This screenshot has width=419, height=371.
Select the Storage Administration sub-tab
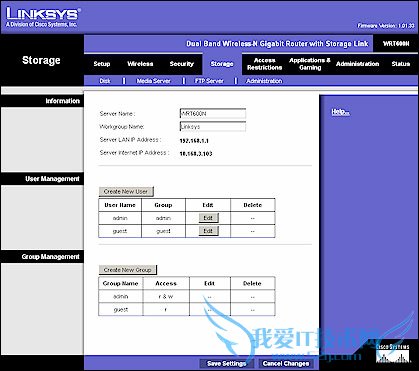tap(264, 81)
